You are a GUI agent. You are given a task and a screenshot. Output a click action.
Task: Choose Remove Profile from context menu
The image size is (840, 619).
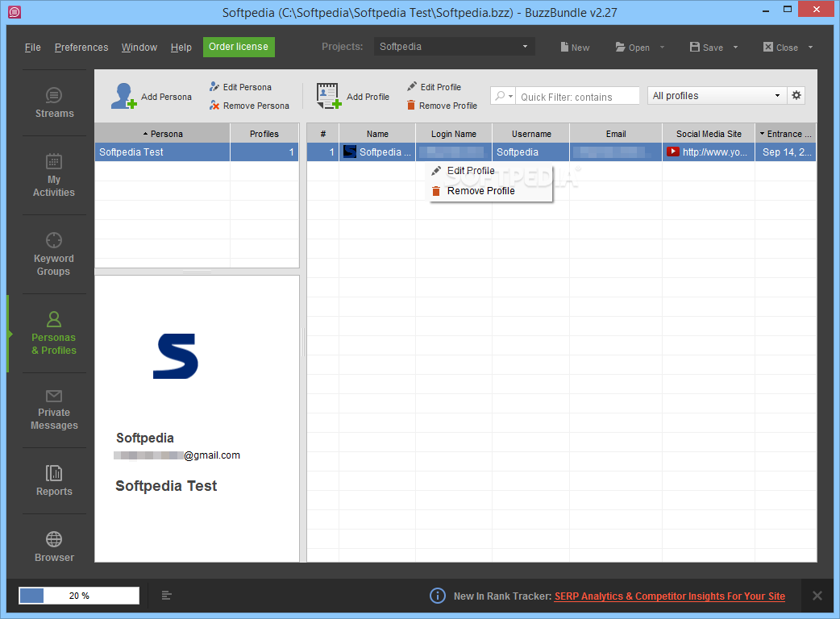(x=480, y=191)
